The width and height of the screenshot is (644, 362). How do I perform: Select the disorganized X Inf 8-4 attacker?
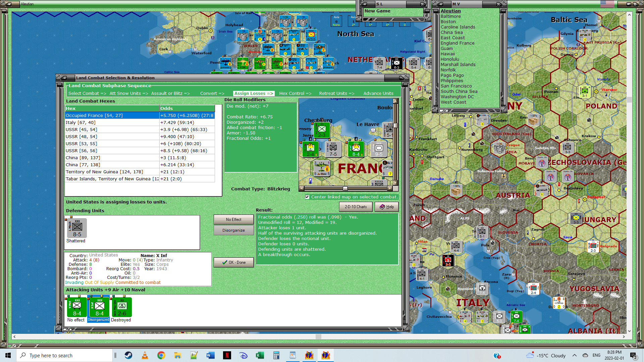[x=99, y=307]
